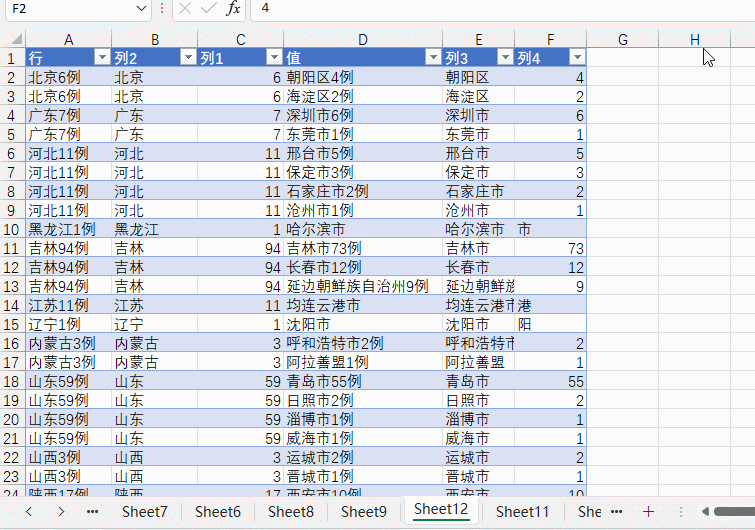755x530 pixels.
Task: Click cell containing 吉林市73例
Action: point(363,248)
